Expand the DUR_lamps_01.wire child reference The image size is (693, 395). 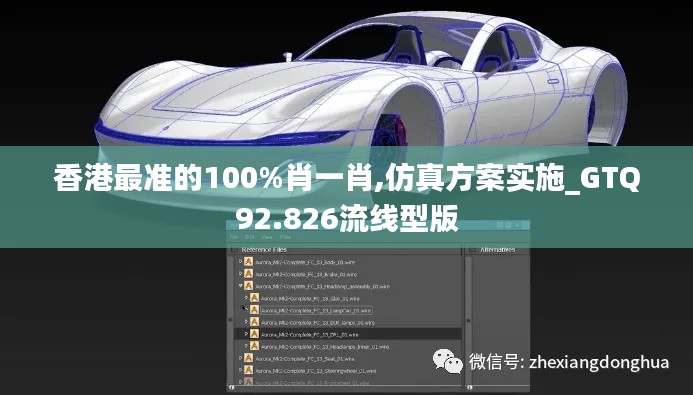point(246,322)
